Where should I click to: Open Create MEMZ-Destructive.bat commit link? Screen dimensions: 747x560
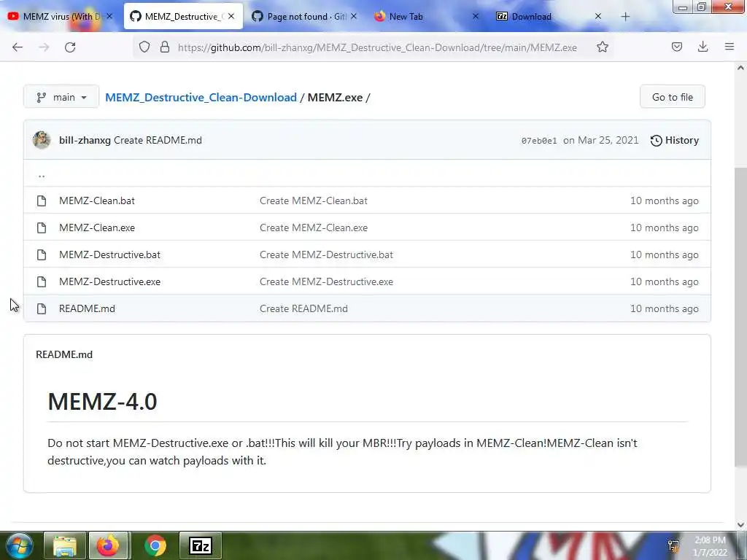[326, 254]
